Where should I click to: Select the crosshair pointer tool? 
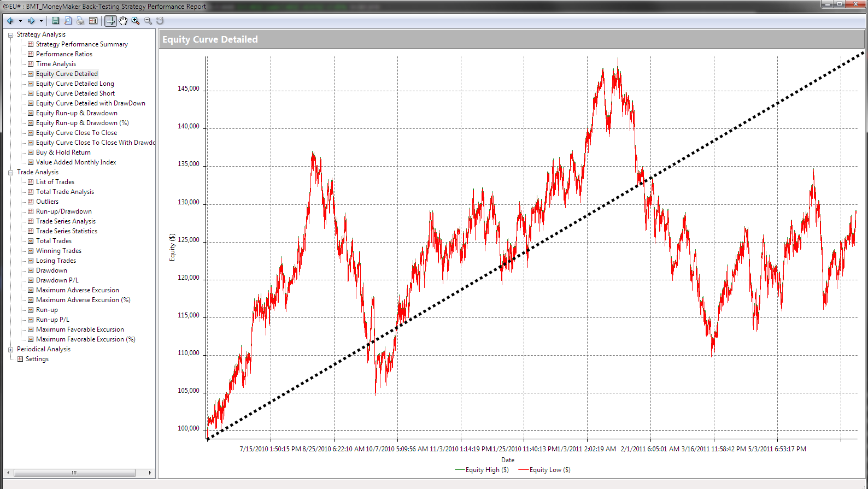tap(110, 21)
